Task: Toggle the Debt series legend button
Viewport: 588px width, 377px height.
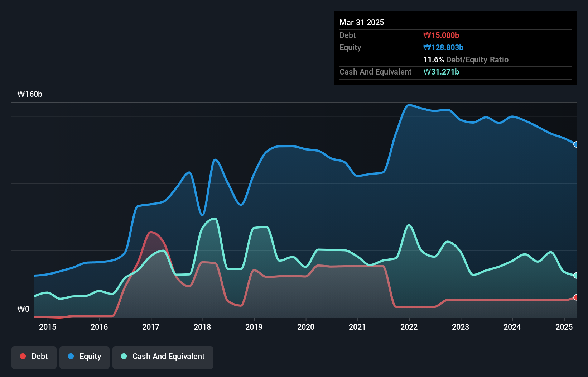Action: click(34, 357)
